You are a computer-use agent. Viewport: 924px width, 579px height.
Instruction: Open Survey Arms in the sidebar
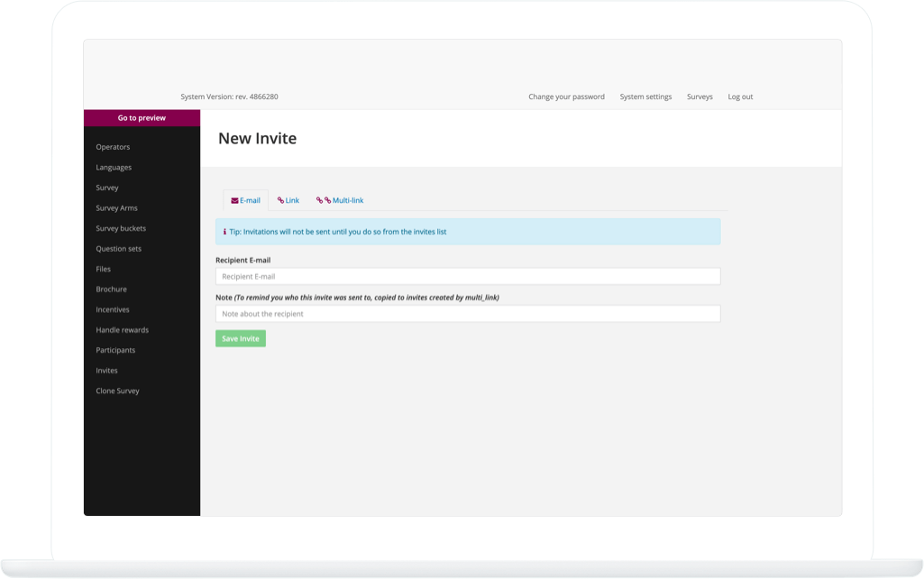116,208
